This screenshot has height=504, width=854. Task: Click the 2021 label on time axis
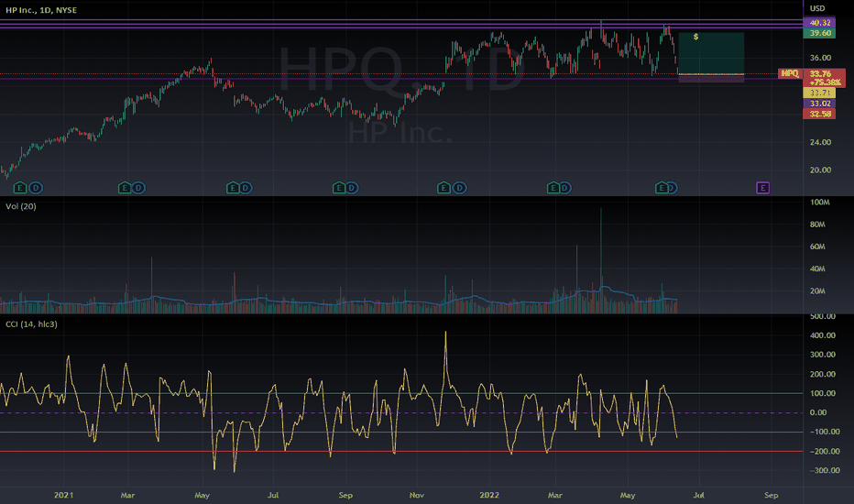[63, 495]
